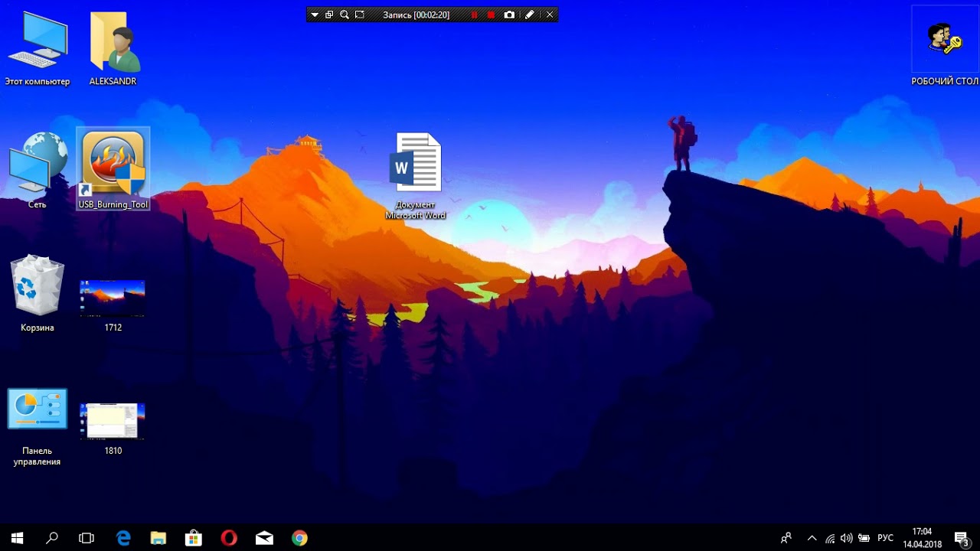Take a snapshot with the camera icon
Screen dimensions: 980x551
pyautogui.click(x=510, y=15)
